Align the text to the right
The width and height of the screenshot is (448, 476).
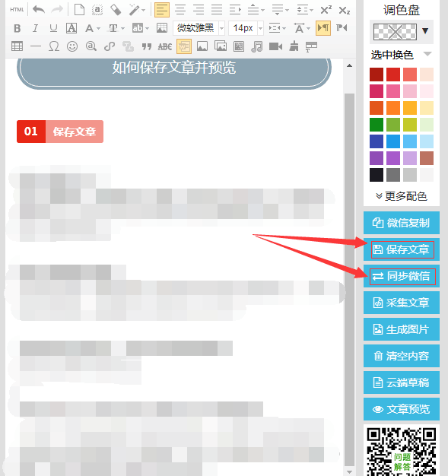(x=199, y=10)
